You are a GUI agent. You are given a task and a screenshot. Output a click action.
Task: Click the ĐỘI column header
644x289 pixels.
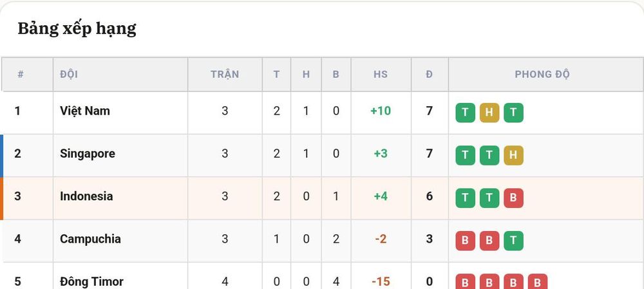[69, 74]
